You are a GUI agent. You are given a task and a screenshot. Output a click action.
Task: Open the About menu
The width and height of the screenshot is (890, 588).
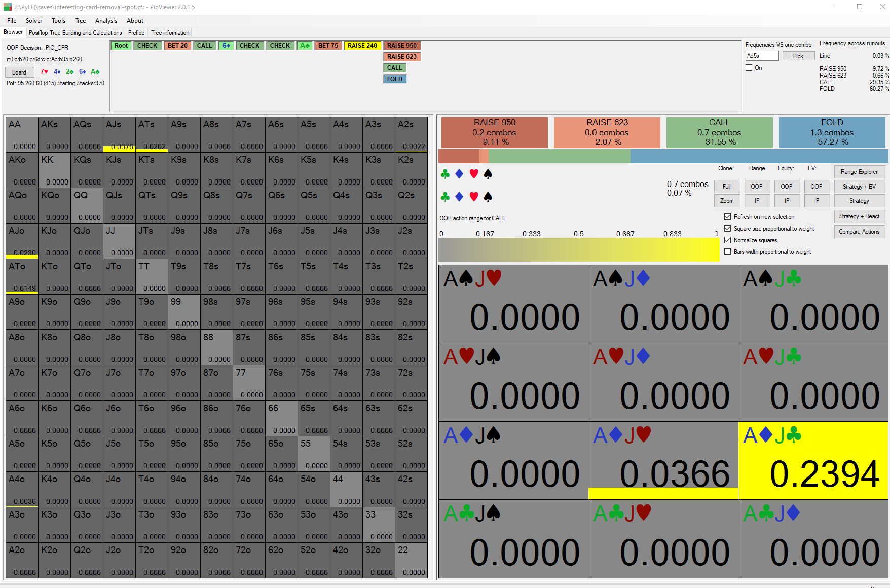click(x=135, y=21)
